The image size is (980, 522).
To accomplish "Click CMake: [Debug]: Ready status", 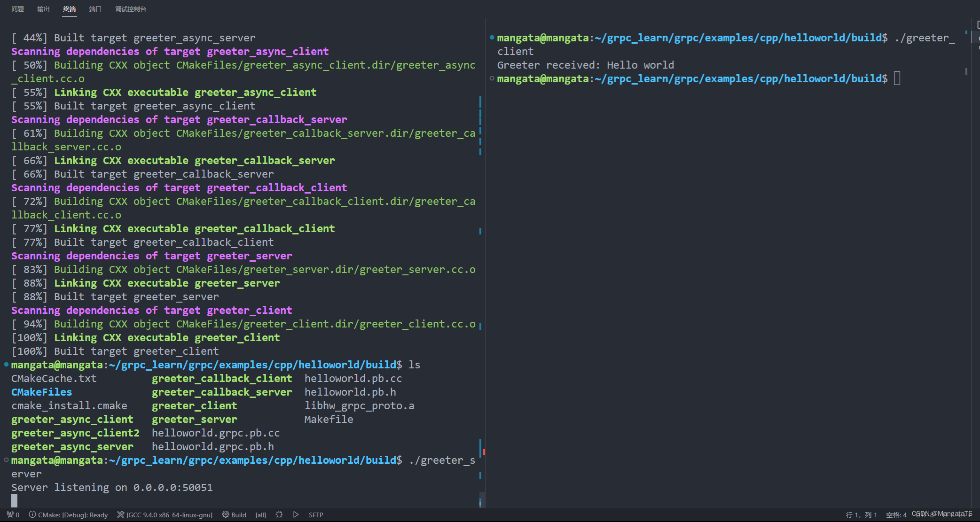I will coord(69,514).
